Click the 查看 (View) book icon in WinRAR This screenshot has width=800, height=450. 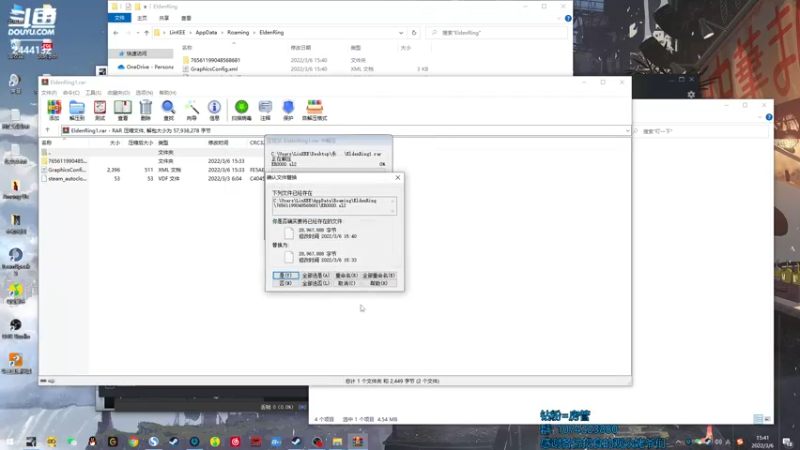pyautogui.click(x=122, y=110)
